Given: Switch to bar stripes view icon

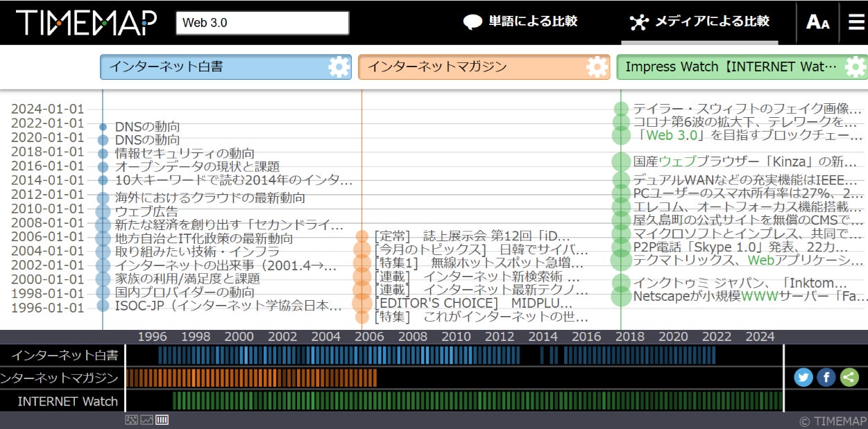Looking at the screenshot, I should 162,419.
